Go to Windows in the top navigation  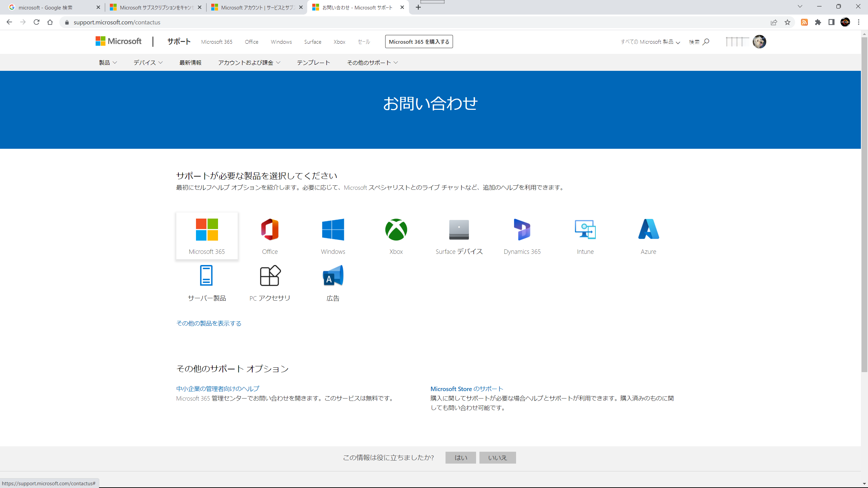pyautogui.click(x=281, y=42)
